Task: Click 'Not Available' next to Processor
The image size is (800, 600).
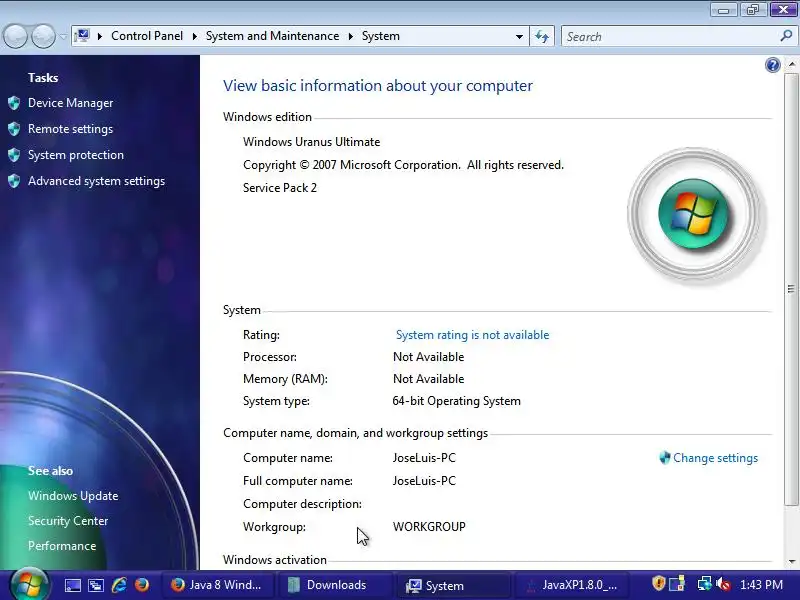Action: click(x=429, y=357)
